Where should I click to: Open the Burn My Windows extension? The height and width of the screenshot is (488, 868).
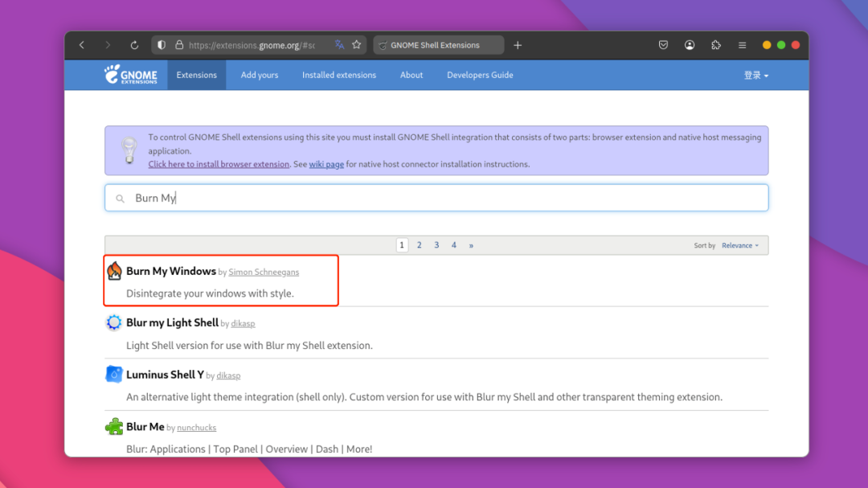click(x=171, y=271)
